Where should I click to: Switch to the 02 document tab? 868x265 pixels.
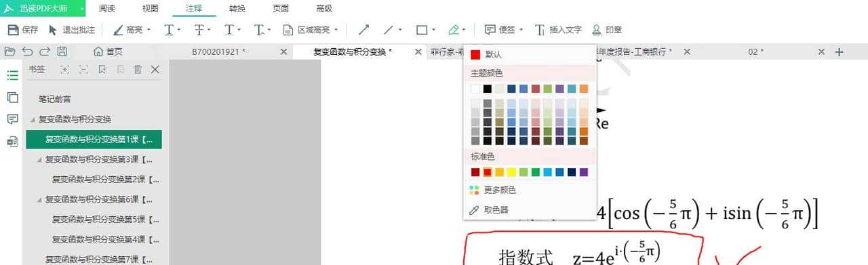(x=756, y=52)
